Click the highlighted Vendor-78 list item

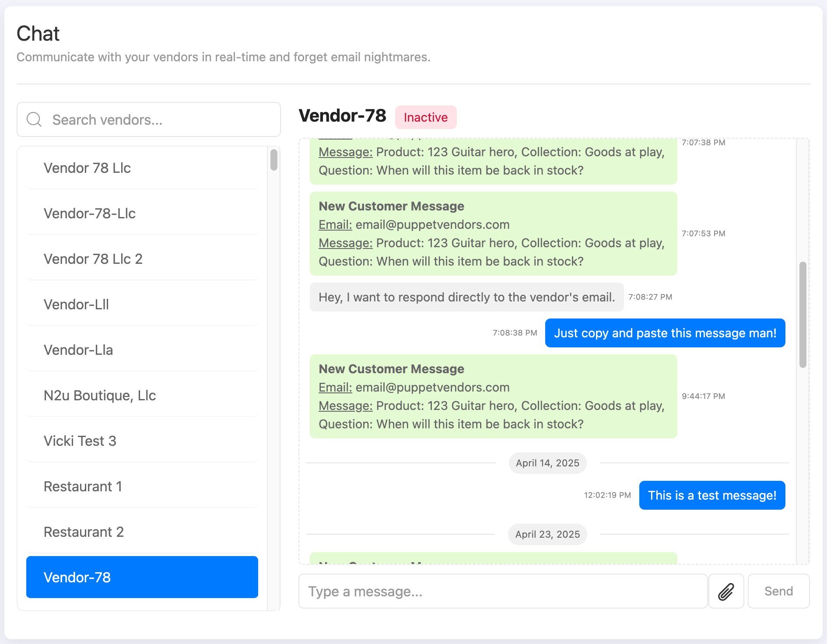(142, 577)
